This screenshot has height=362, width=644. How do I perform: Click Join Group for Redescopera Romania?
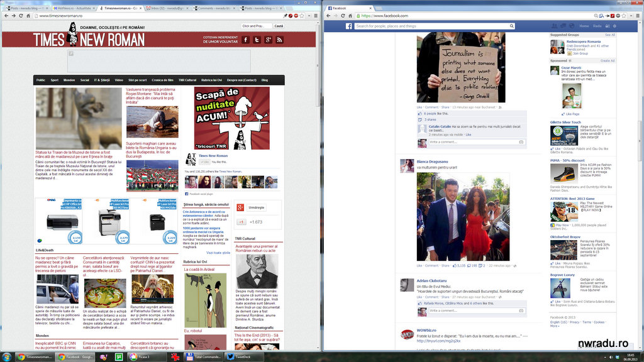580,53
